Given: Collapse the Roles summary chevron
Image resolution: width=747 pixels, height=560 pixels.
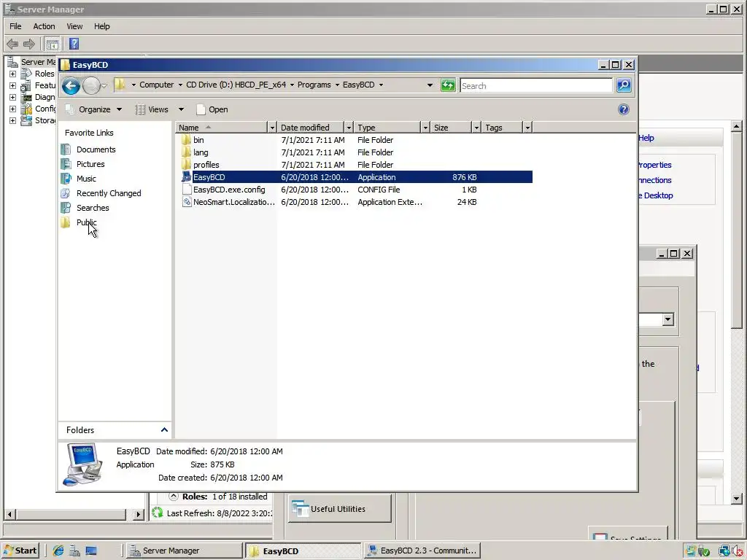Looking at the screenshot, I should (x=174, y=497).
